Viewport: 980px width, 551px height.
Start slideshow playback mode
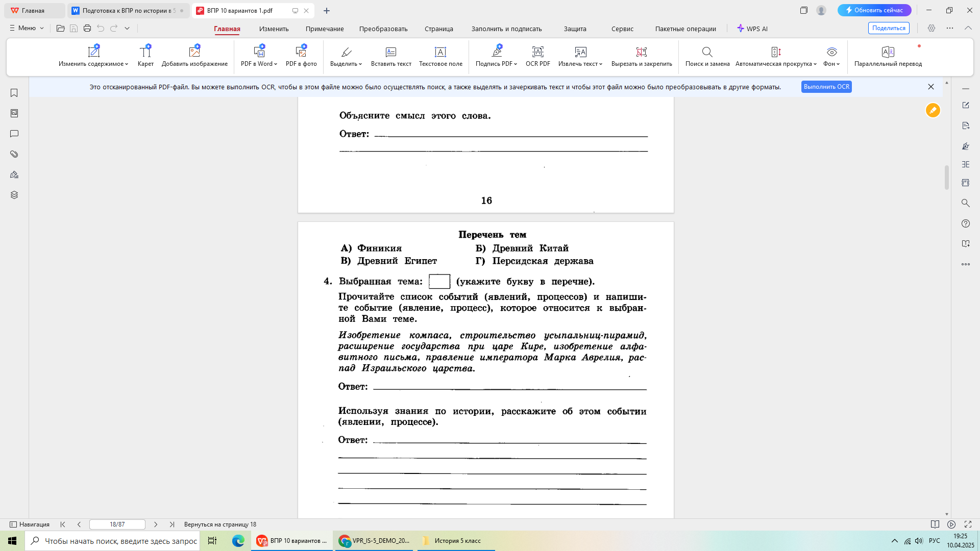point(951,524)
